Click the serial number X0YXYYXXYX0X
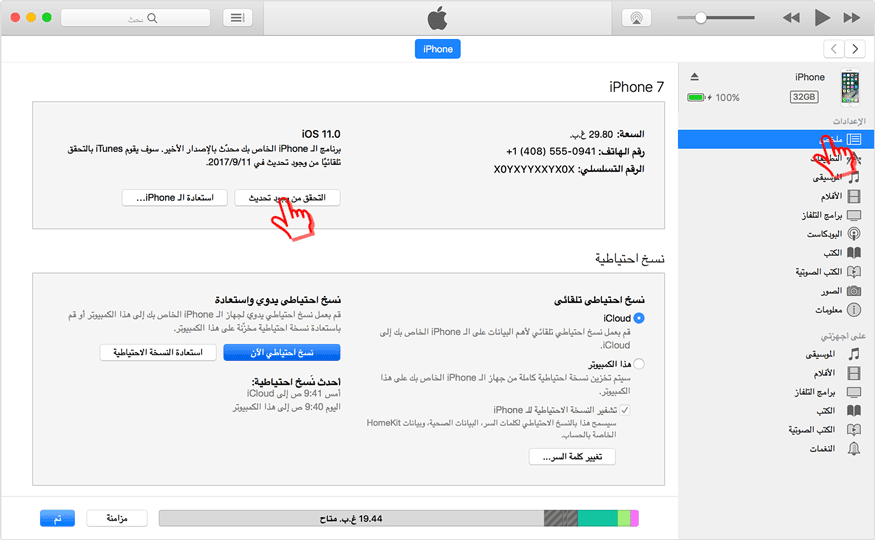875x540 pixels. 533,169
